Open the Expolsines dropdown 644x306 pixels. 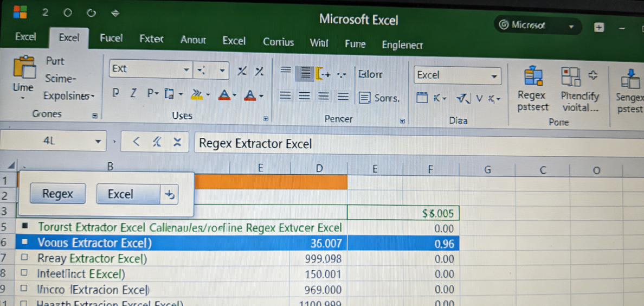click(x=69, y=96)
